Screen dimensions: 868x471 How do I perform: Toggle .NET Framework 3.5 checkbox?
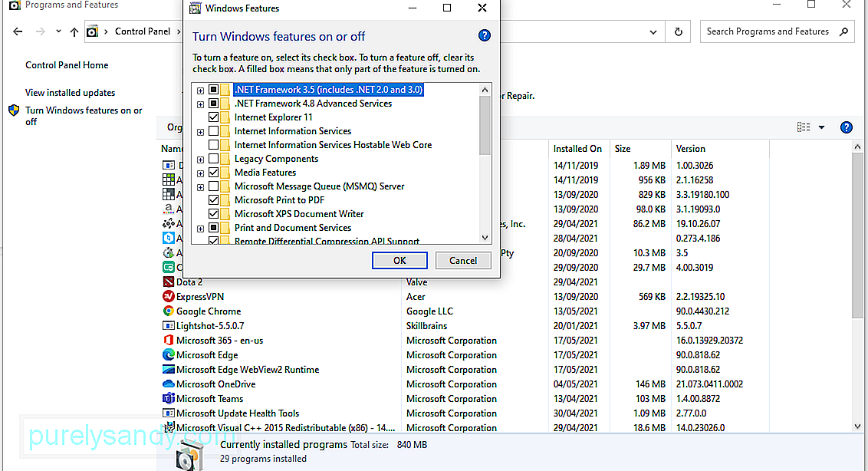coord(214,90)
